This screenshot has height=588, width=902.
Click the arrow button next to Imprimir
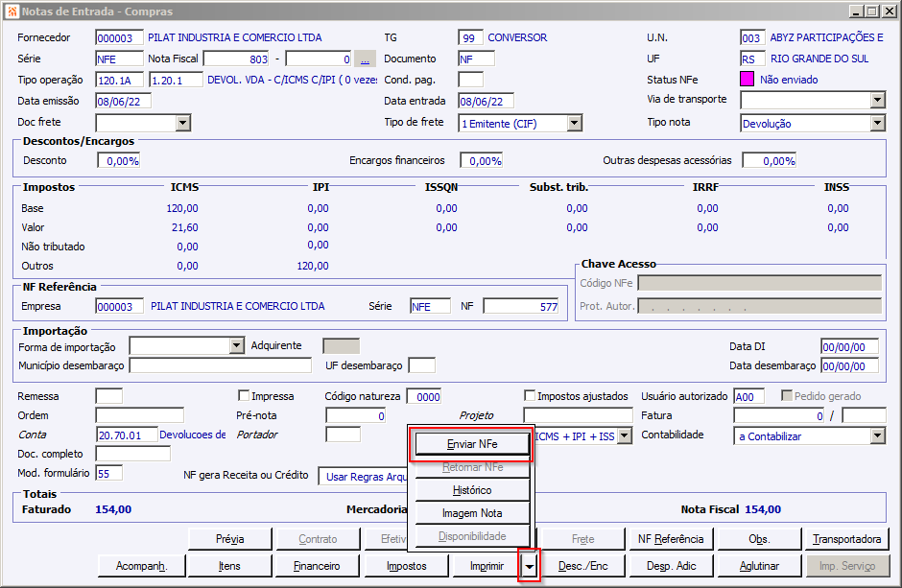pyautogui.click(x=529, y=566)
